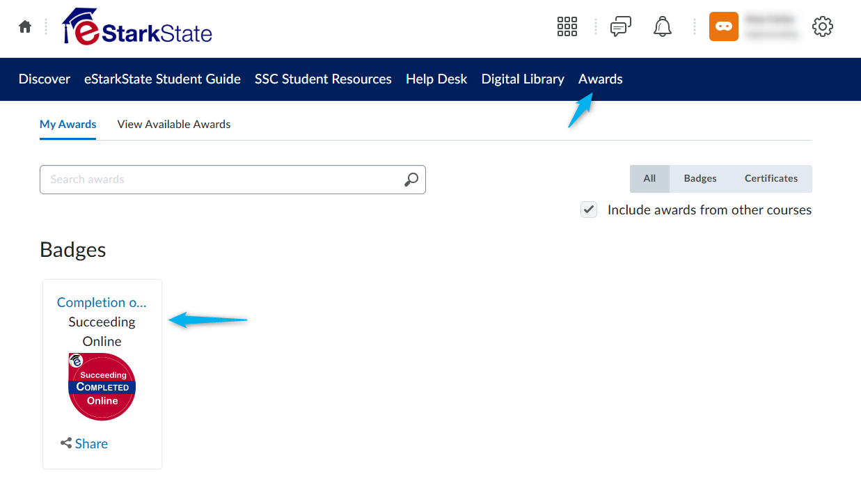The width and height of the screenshot is (861, 504).
Task: Filter awards by Badges
Action: pyautogui.click(x=700, y=179)
